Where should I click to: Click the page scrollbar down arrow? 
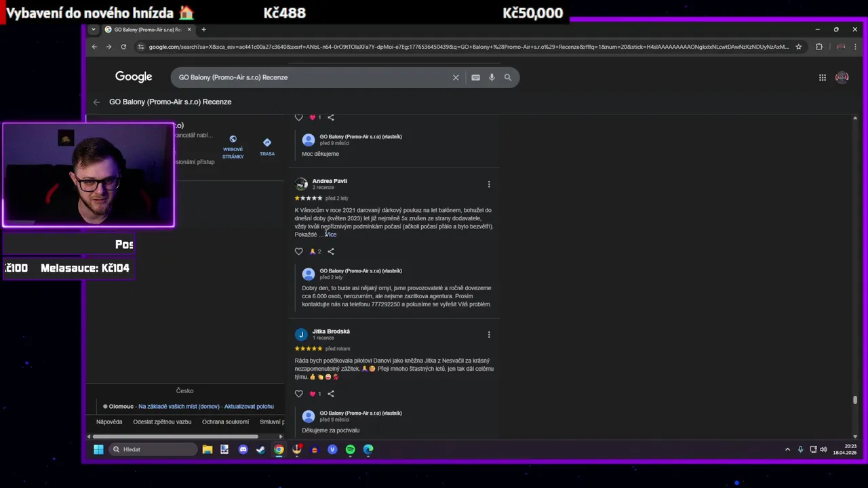point(855,436)
